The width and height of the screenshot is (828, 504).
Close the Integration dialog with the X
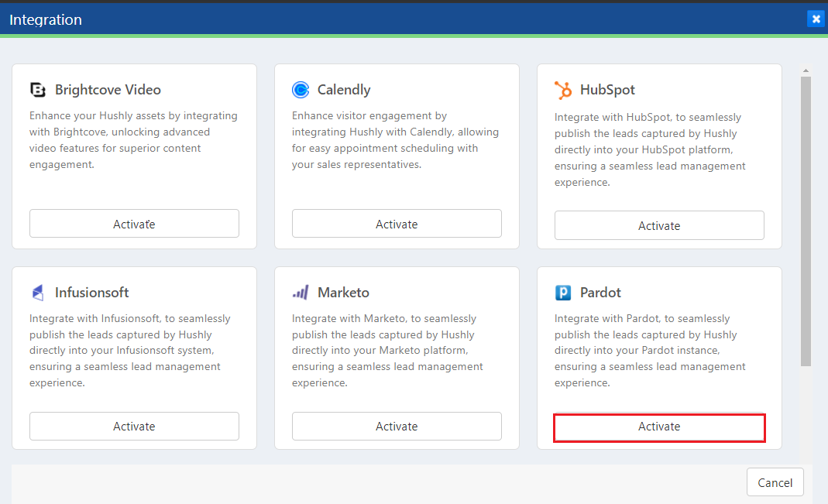tap(816, 19)
